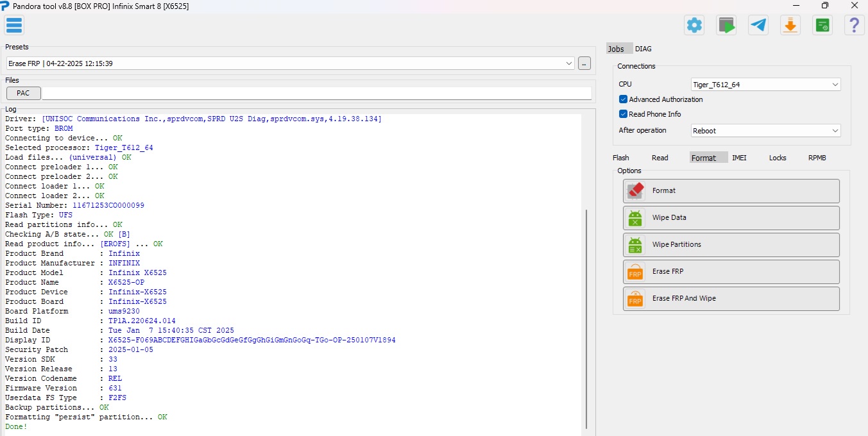Switch to the DIAG tab
This screenshot has width=868, height=436.
[x=643, y=49]
